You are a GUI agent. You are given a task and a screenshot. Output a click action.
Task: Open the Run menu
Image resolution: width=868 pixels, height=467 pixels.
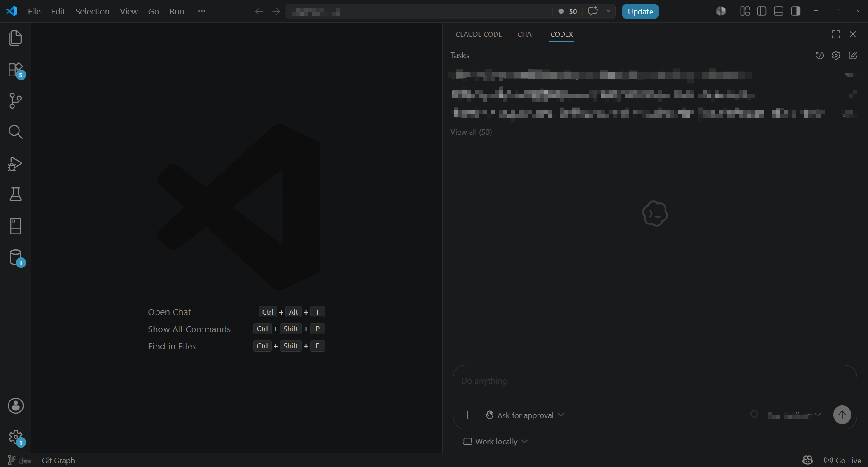(x=177, y=11)
